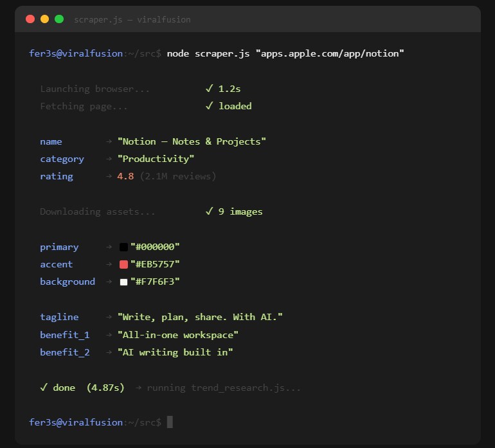Click the black primary color swatch
Screen dimensions: 495x448
123,247
